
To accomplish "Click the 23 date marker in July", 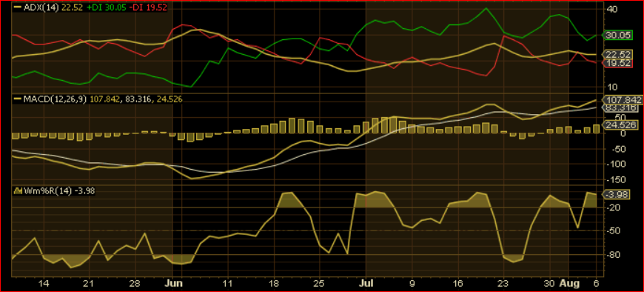I will click(x=503, y=283).
